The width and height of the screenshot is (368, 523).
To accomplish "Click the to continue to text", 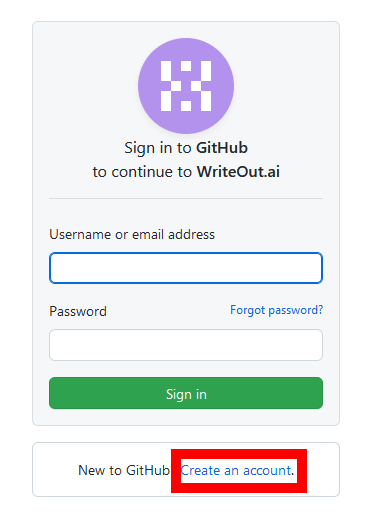I will click(142, 172).
